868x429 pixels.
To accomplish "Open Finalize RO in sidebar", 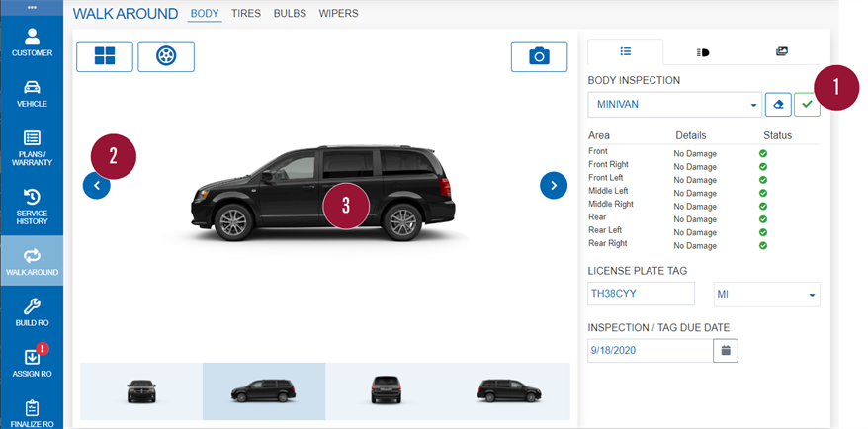I will click(32, 414).
